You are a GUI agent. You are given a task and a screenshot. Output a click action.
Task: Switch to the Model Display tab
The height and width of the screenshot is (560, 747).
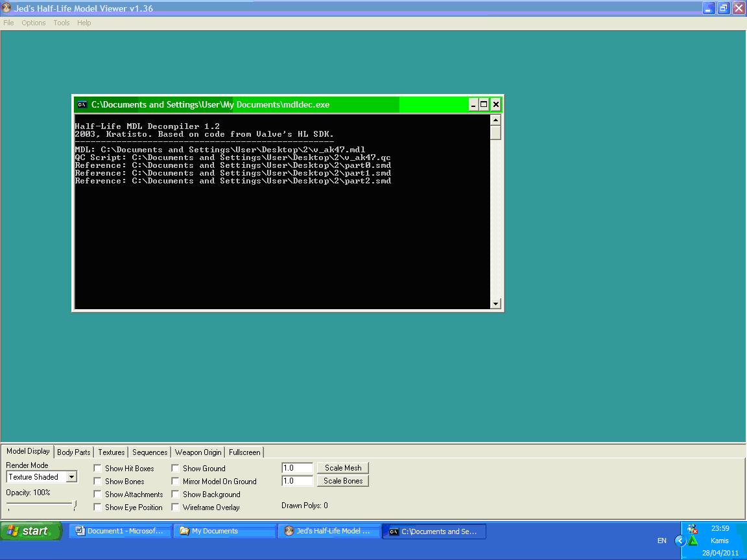[x=28, y=451]
